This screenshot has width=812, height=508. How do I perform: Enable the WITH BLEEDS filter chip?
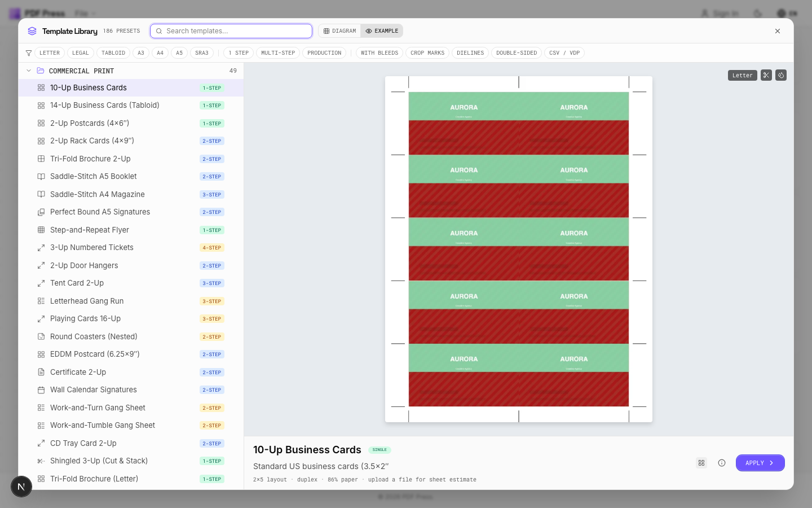click(x=379, y=53)
